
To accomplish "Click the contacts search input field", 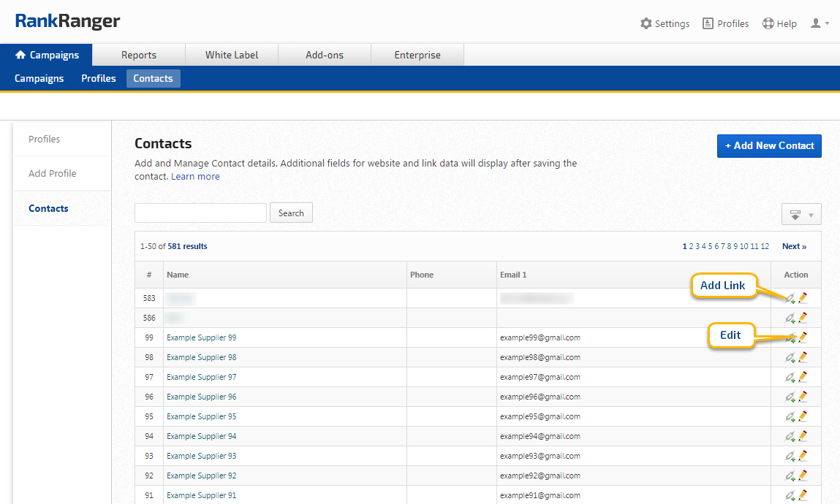I will click(x=200, y=213).
